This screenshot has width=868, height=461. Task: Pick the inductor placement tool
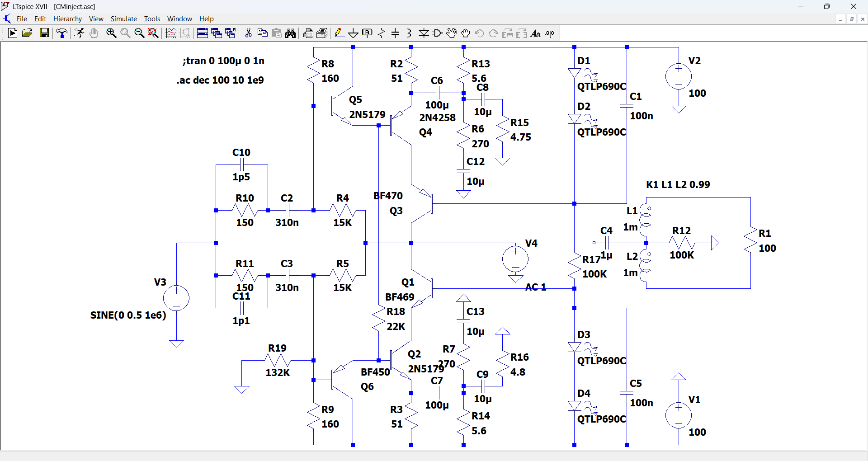pyautogui.click(x=410, y=33)
